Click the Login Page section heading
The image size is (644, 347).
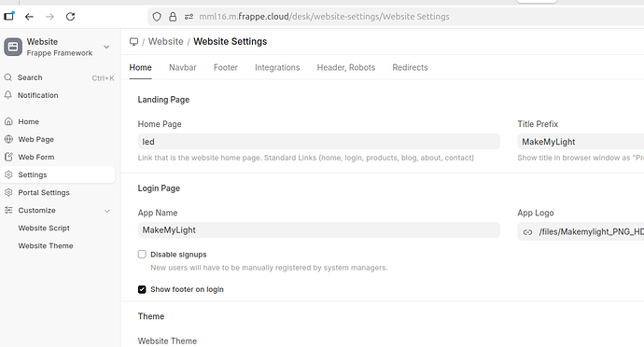(x=159, y=188)
